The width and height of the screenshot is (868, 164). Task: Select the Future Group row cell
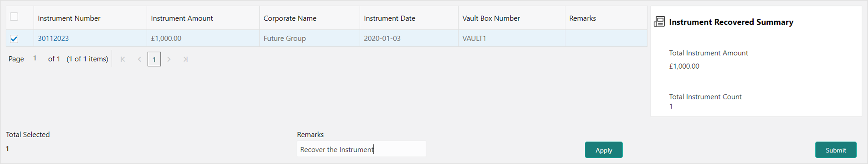284,39
